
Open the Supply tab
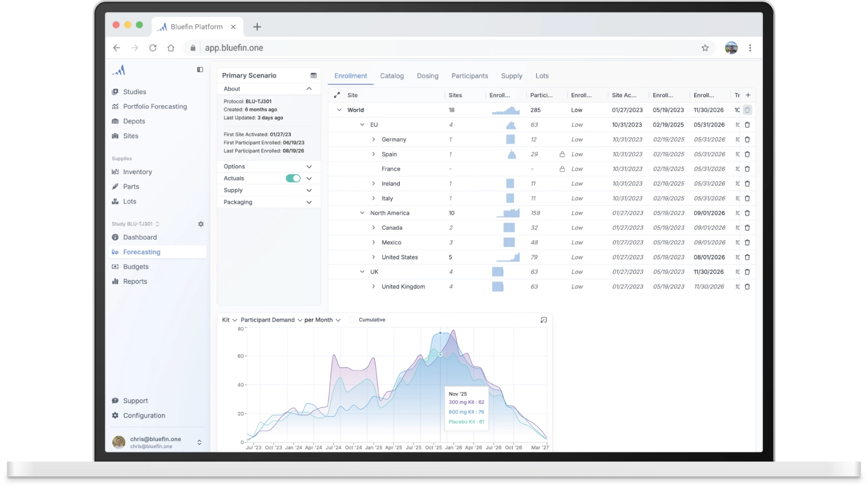[511, 76]
